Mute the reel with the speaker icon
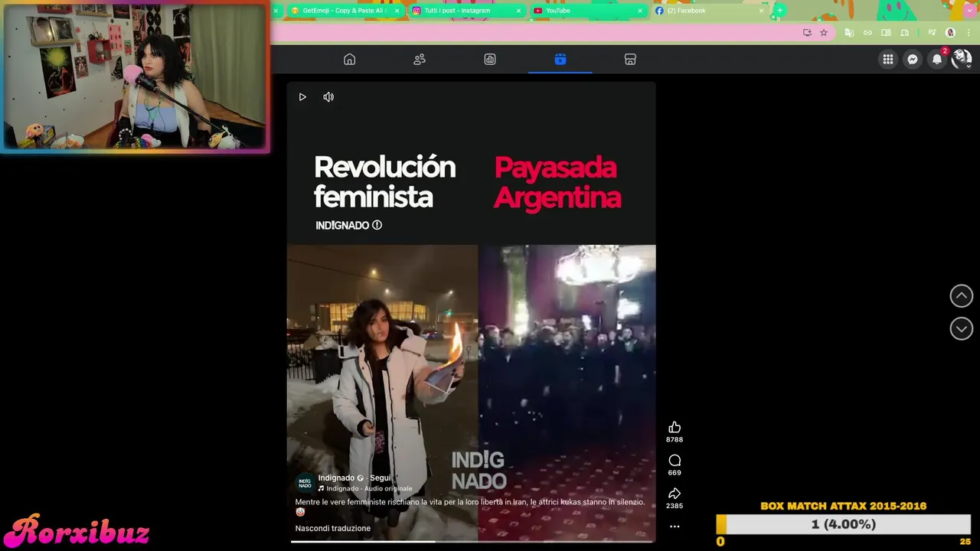The height and width of the screenshot is (551, 980). [x=328, y=97]
